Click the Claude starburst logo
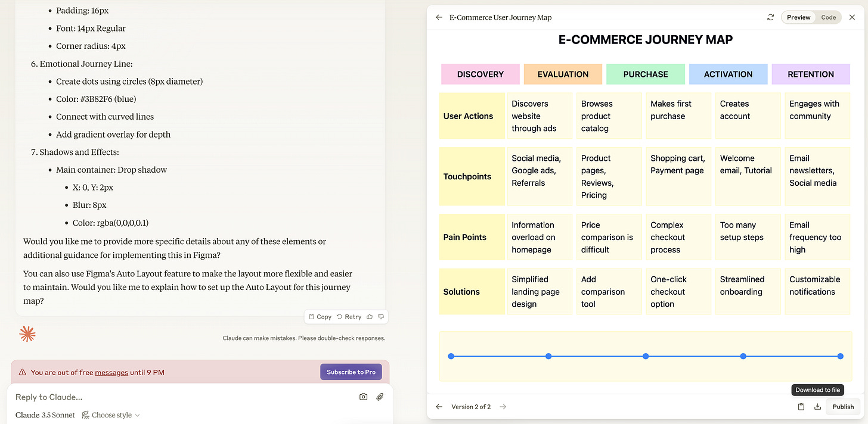The image size is (868, 424). (x=27, y=334)
